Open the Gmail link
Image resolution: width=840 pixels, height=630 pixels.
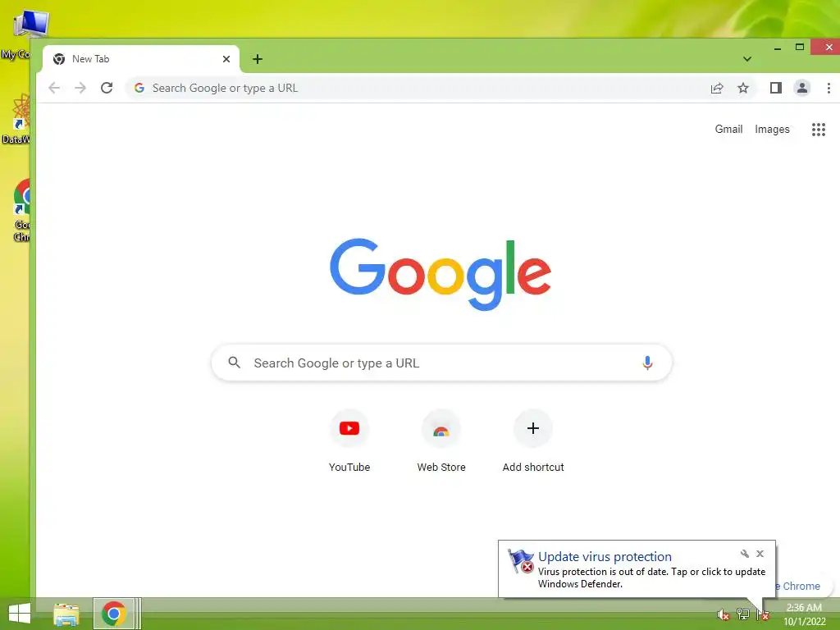(728, 129)
